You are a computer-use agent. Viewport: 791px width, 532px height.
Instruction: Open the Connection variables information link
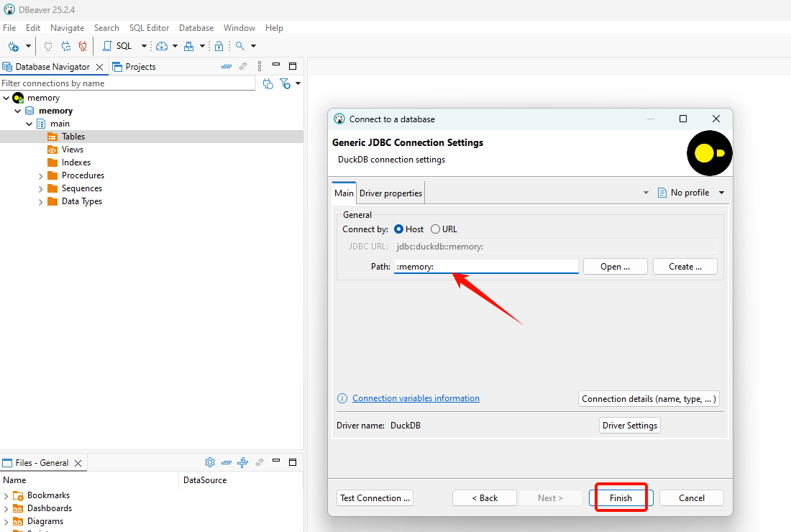pos(416,398)
